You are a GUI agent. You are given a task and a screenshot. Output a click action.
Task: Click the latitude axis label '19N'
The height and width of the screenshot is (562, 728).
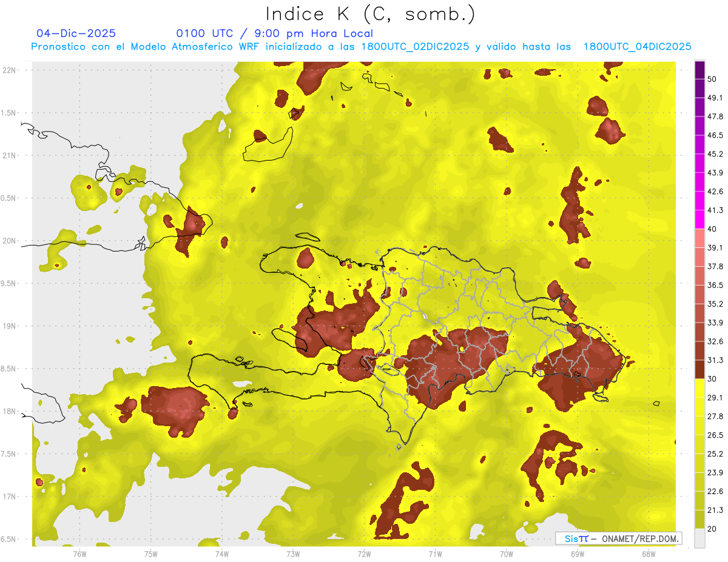tap(10, 326)
